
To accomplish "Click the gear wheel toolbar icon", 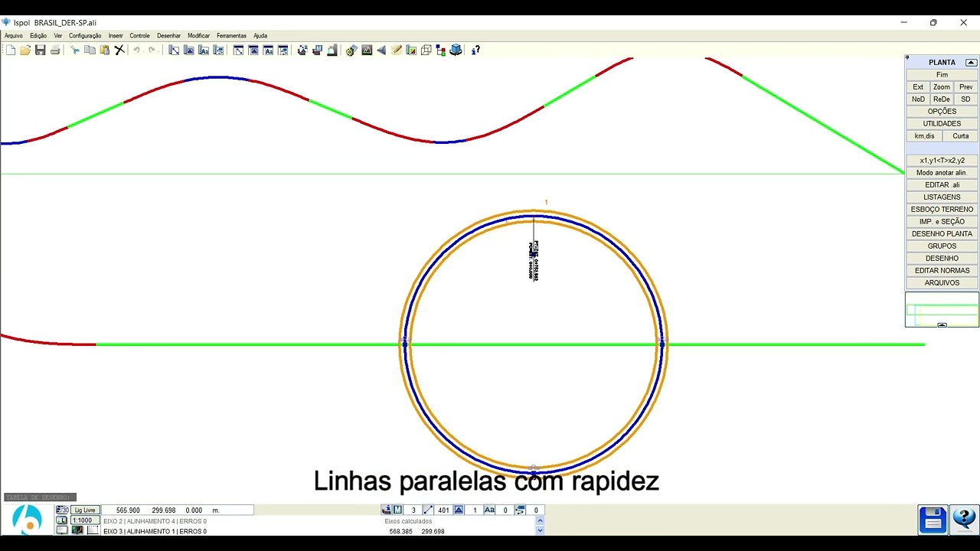I will [x=351, y=50].
